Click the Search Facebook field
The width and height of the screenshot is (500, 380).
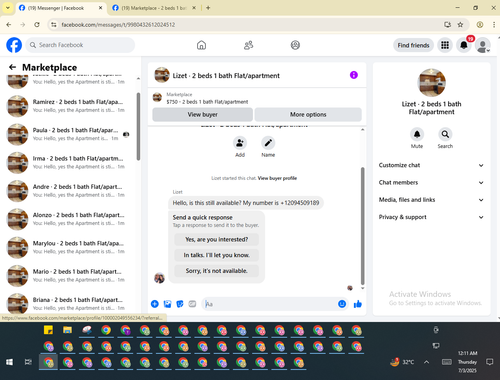point(80,45)
